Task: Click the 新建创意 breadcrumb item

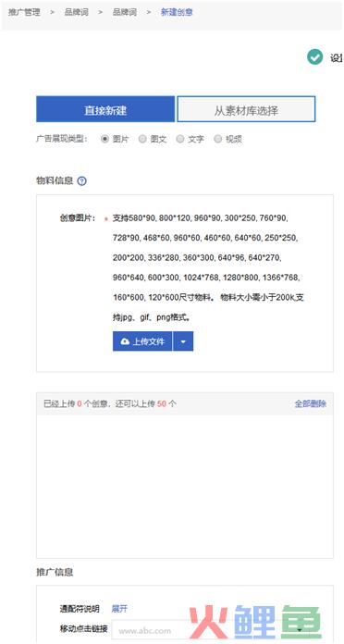Action: 177,12
